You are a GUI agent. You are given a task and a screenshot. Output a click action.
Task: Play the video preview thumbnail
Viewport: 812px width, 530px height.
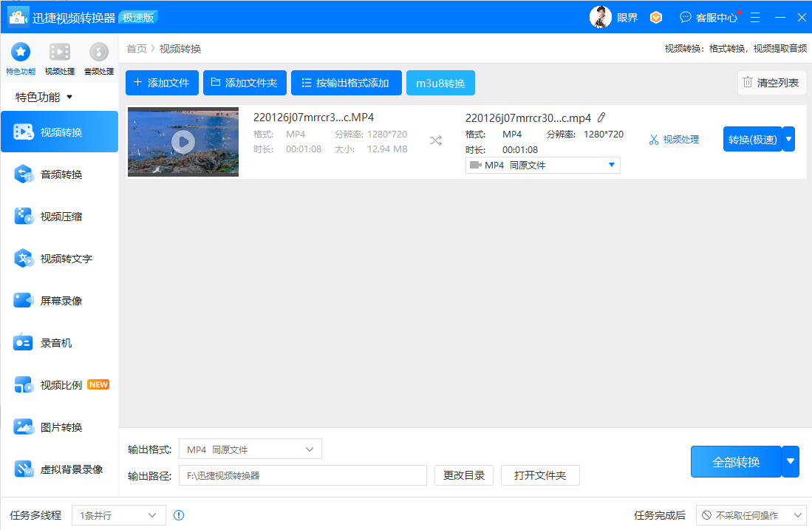pyautogui.click(x=182, y=140)
